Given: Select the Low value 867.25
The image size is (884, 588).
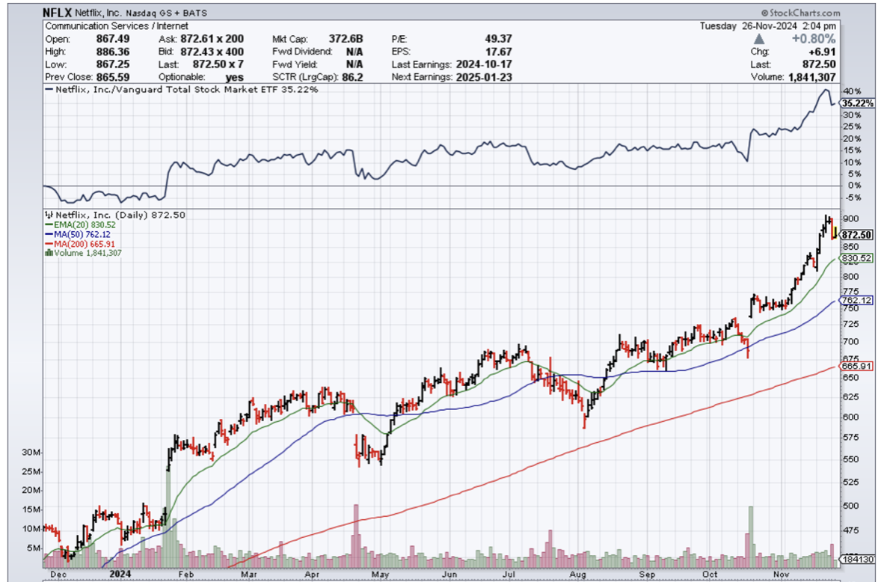Looking at the screenshot, I should click(x=113, y=64).
